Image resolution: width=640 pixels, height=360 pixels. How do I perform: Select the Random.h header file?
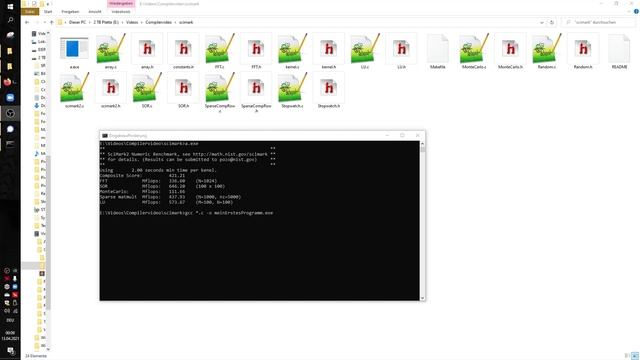[x=583, y=52]
